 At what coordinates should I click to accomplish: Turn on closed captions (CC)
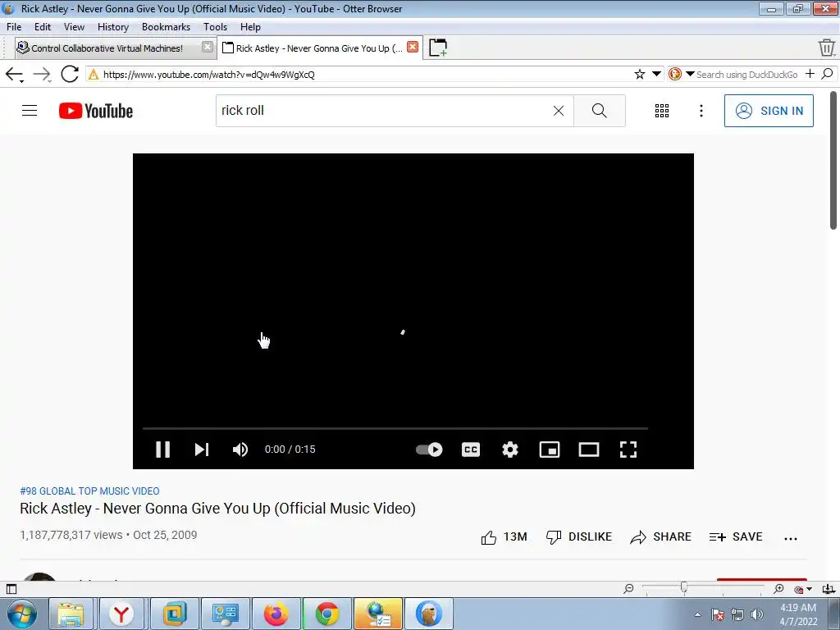[x=471, y=450]
